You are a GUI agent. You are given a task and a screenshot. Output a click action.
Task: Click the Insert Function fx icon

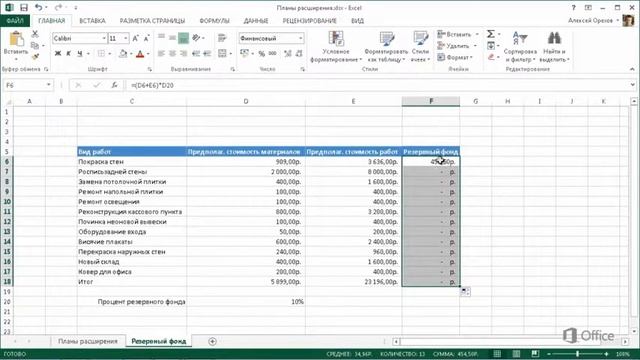115,85
